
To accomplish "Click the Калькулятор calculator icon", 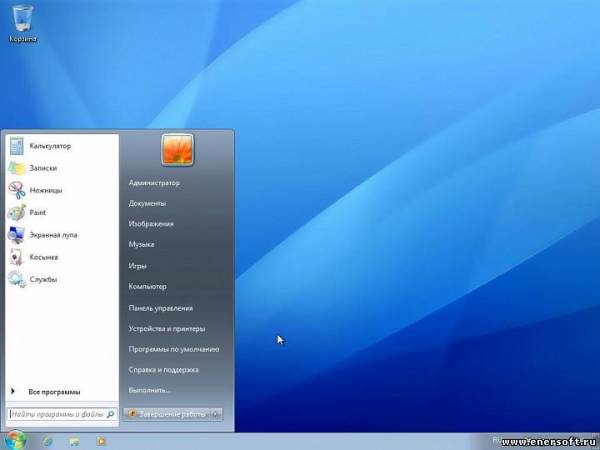I will click(16, 146).
